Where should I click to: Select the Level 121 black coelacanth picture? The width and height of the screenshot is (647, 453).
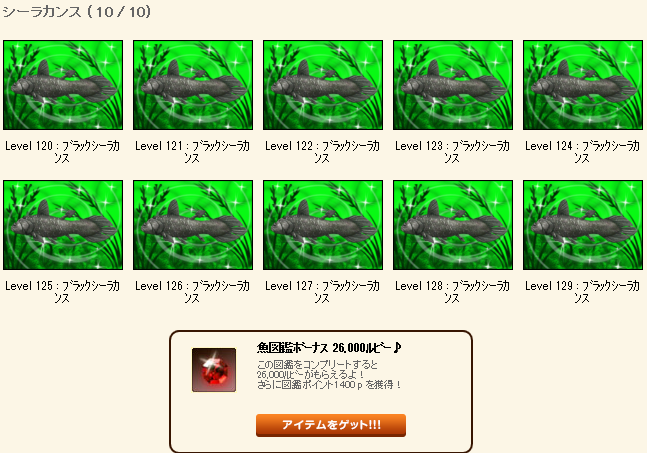click(193, 85)
